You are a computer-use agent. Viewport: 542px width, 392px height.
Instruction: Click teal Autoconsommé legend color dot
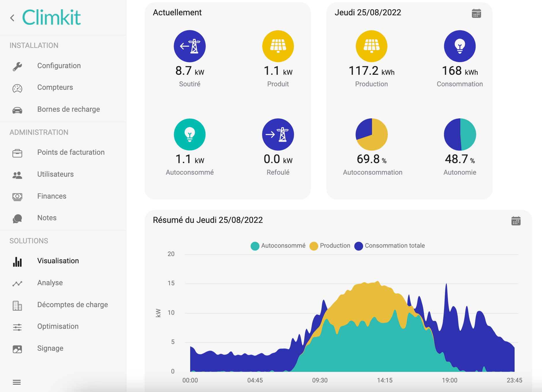tap(255, 246)
